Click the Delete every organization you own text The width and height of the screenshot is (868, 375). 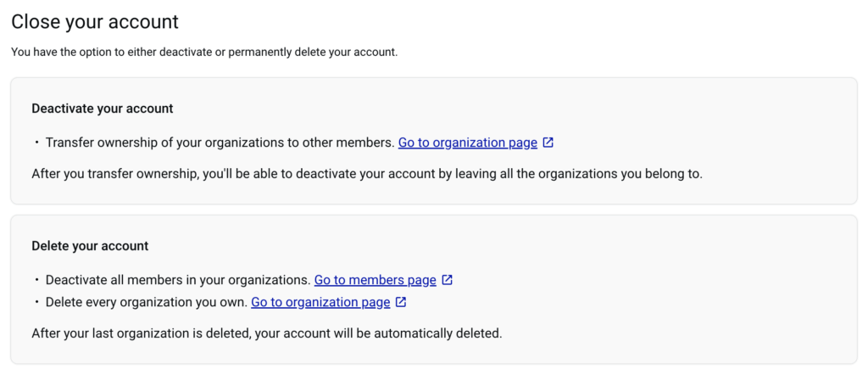(x=146, y=302)
